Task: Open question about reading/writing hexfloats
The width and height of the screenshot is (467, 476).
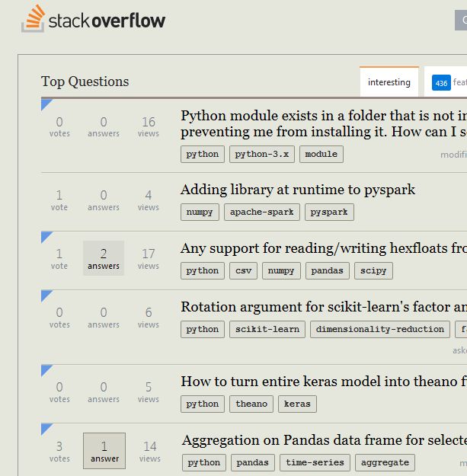Action: 324,248
